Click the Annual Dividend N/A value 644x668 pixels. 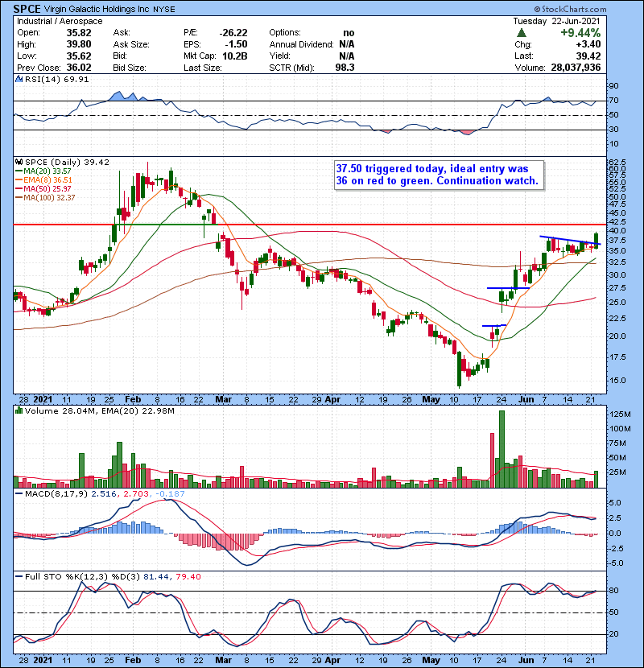346,44
